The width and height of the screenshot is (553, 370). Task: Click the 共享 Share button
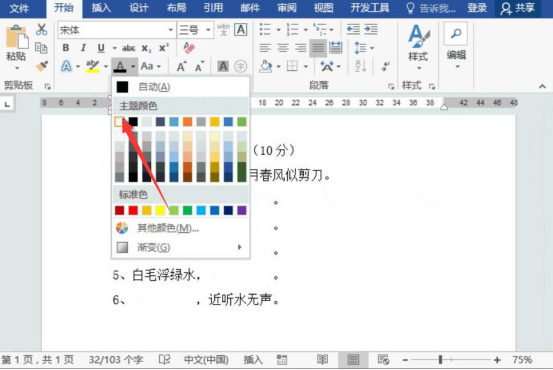518,8
